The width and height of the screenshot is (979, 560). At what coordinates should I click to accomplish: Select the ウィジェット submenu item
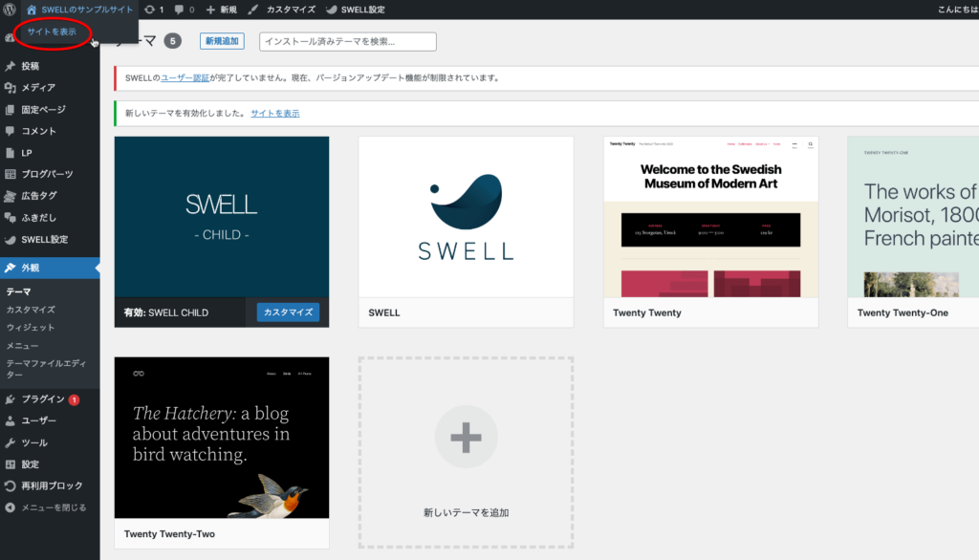(x=31, y=327)
